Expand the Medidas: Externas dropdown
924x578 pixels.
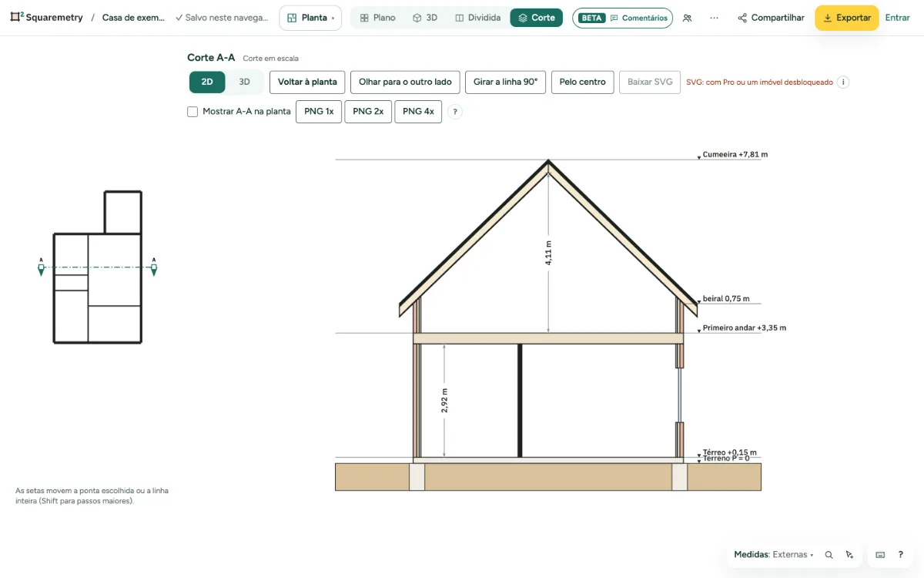[773, 555]
